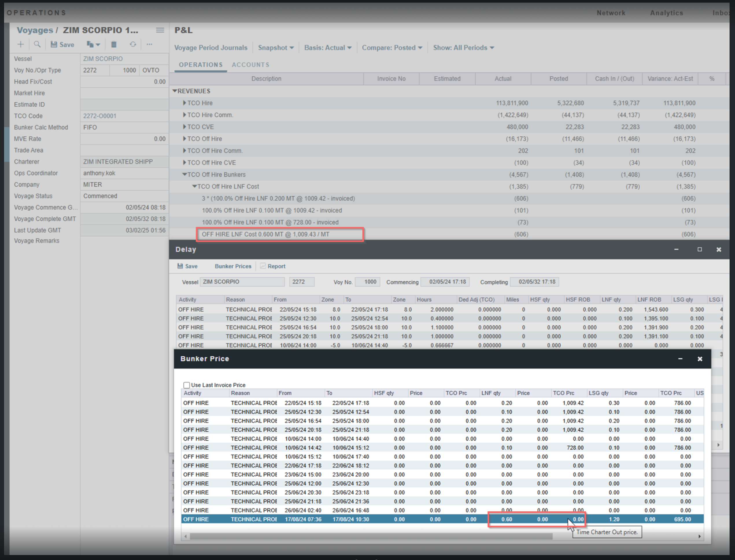Click the refresh voyage icon
The width and height of the screenshot is (735, 560).
(133, 44)
